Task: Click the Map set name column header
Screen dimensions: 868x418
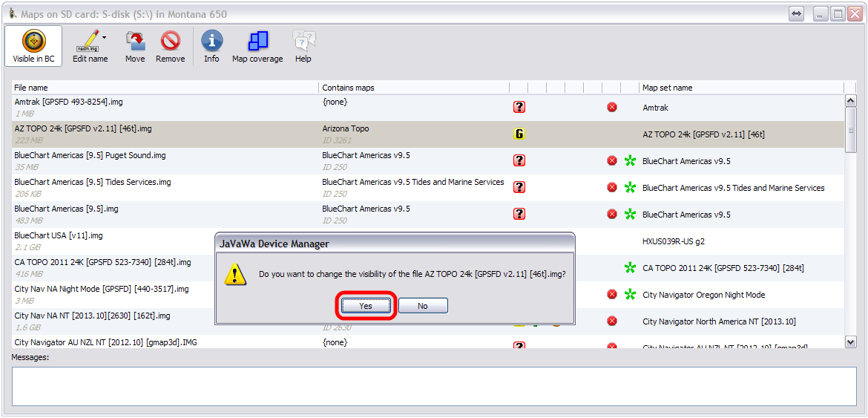Action: [x=740, y=88]
